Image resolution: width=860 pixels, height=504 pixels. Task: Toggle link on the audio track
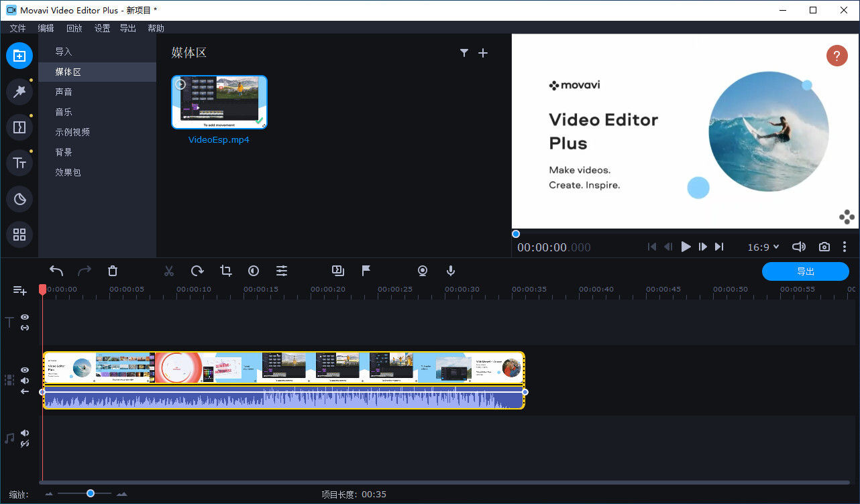[25, 444]
